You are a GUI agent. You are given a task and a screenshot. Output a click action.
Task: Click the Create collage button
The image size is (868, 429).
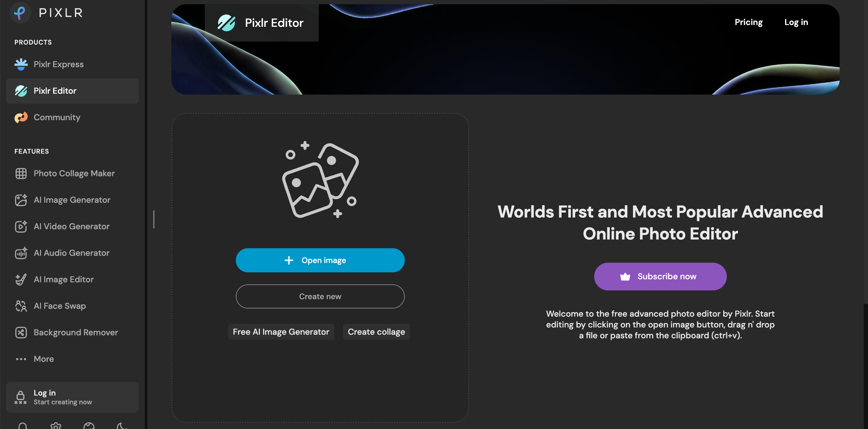(376, 332)
